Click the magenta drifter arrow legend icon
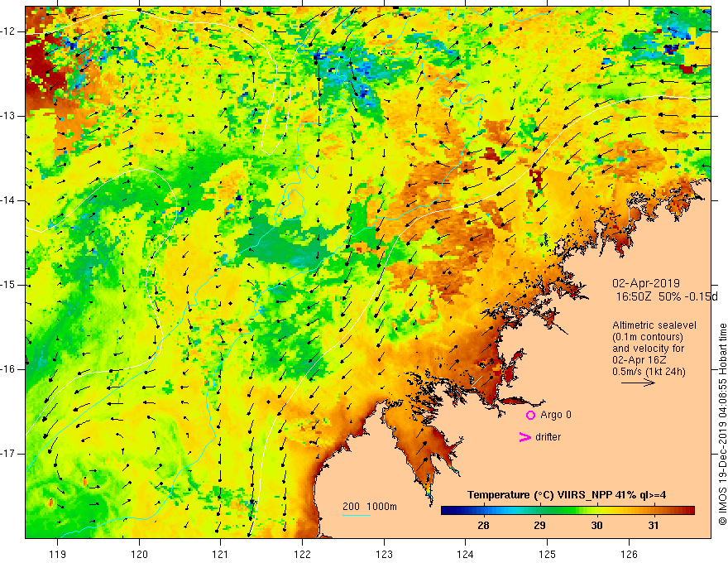 pos(525,437)
